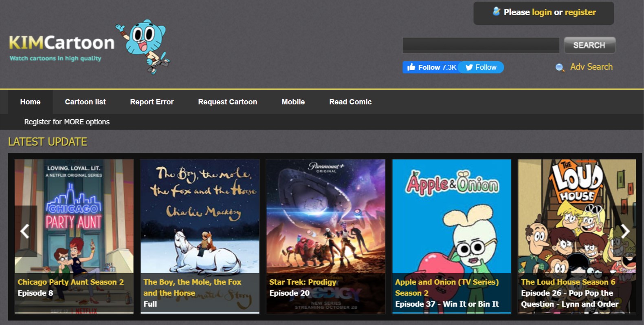
Task: Click the user icon beside login prompt
Action: pyautogui.click(x=496, y=11)
